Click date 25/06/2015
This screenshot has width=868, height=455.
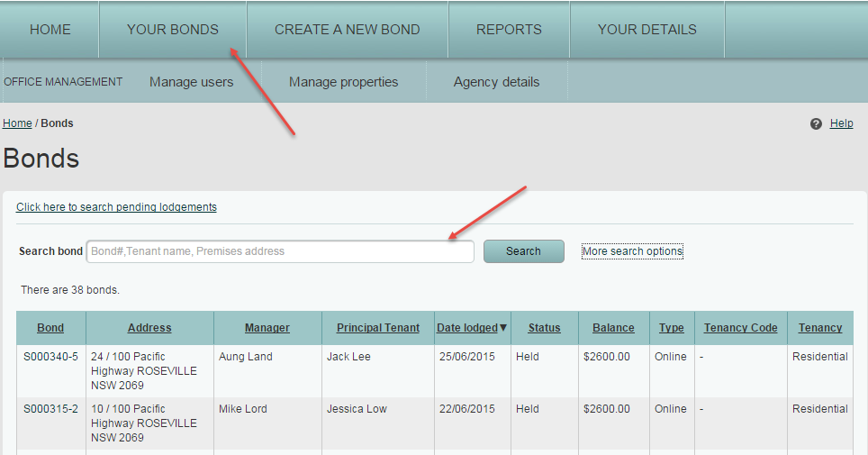[467, 357]
